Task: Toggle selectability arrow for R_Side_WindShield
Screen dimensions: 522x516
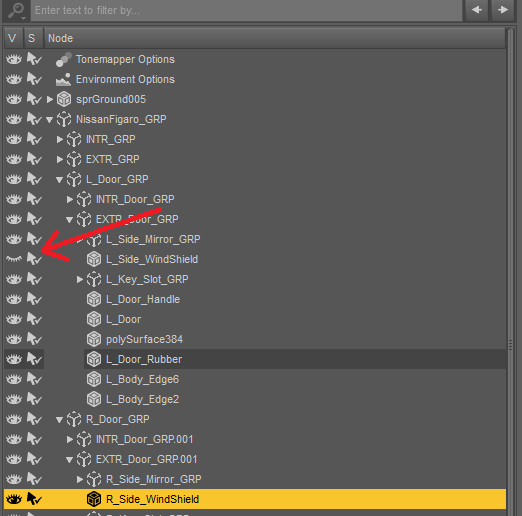Action: (34, 499)
